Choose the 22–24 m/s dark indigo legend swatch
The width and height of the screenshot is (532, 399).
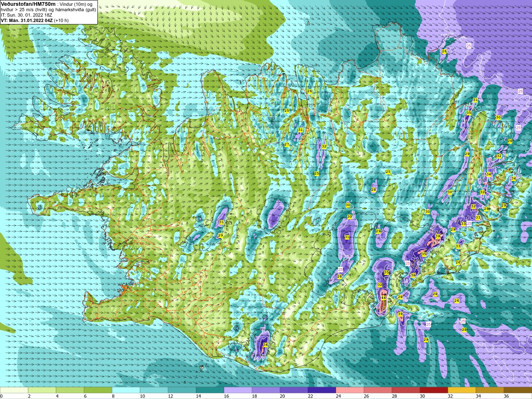[x=322, y=390]
